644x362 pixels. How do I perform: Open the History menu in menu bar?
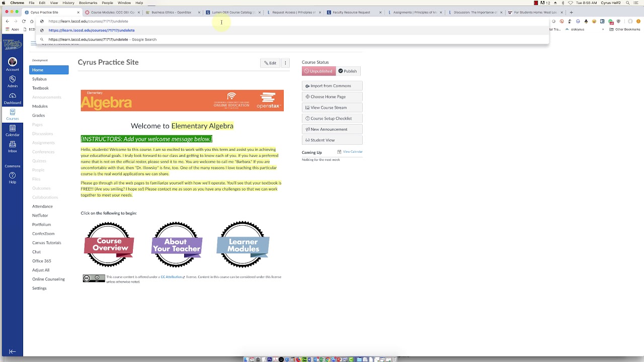tap(68, 3)
